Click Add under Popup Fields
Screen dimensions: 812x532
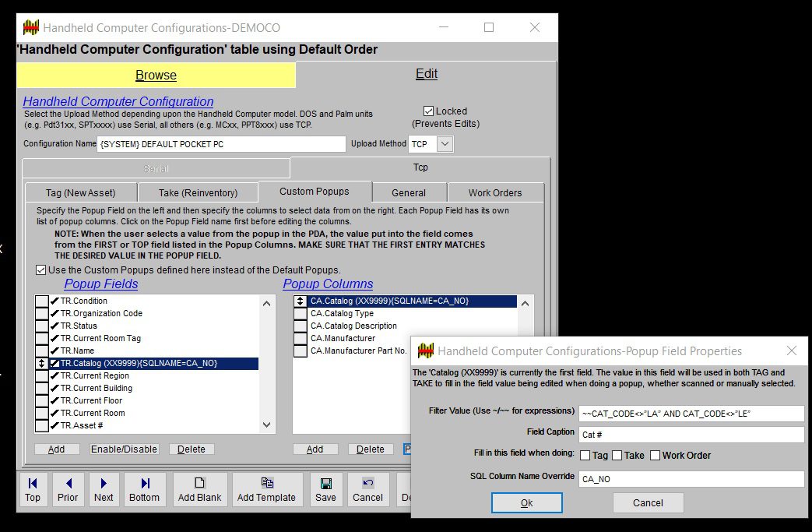(x=57, y=449)
